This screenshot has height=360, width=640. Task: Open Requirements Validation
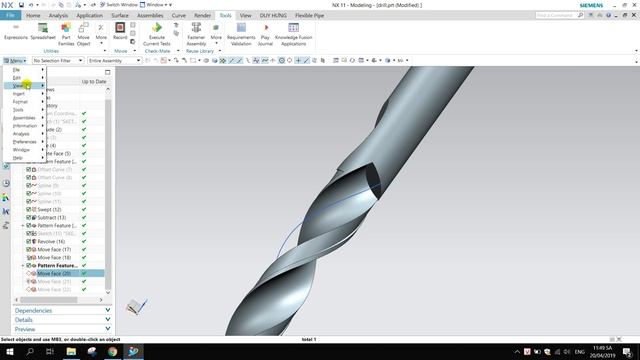(x=241, y=34)
